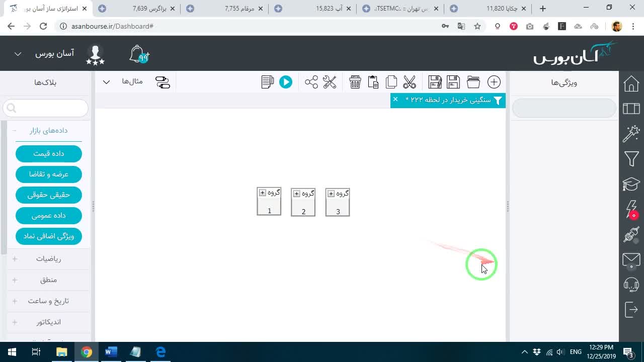The width and height of the screenshot is (644, 362).
Task: Open the funnel filter icon in sidebar
Action: 631,159
